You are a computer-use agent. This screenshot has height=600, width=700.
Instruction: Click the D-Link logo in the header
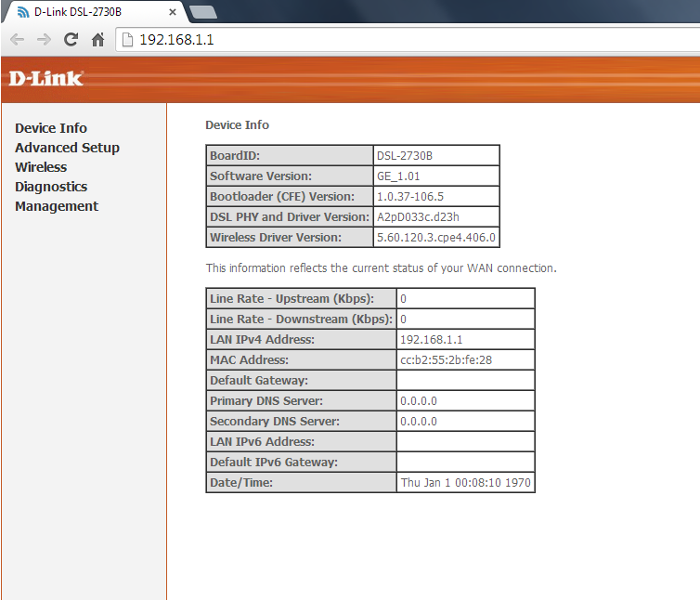(x=46, y=79)
